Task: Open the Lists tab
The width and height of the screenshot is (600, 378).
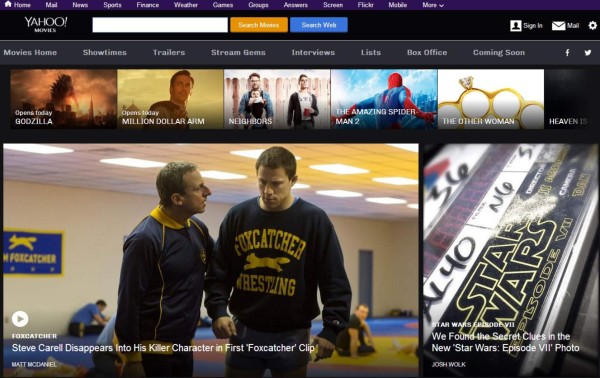Action: coord(371,52)
